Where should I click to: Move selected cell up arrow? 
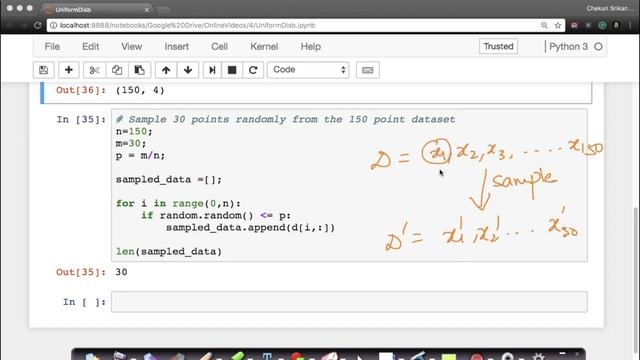point(166,70)
